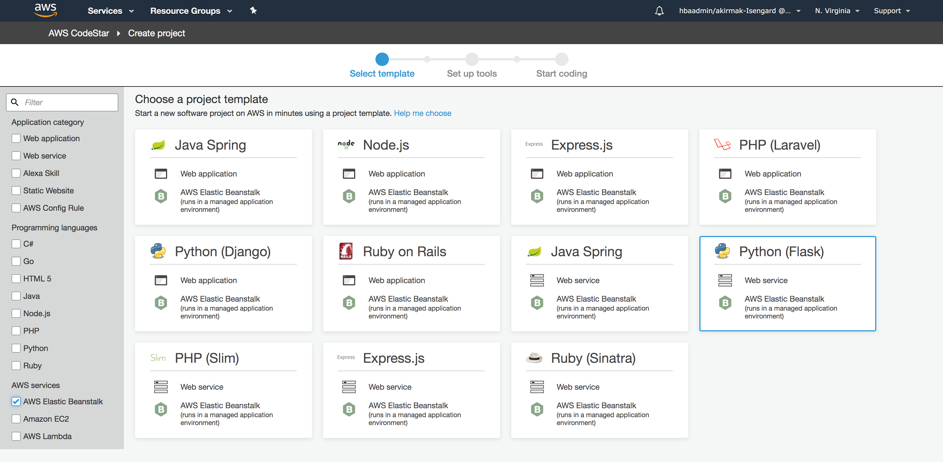Select the Python (Flask) template card

(x=787, y=283)
